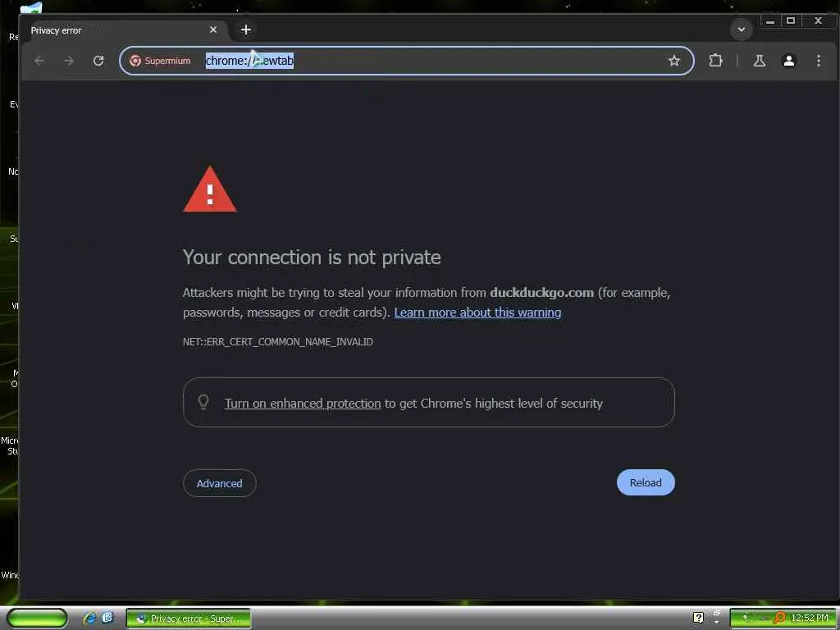Click Turn on enhanced protection link
840x630 pixels.
pos(303,404)
